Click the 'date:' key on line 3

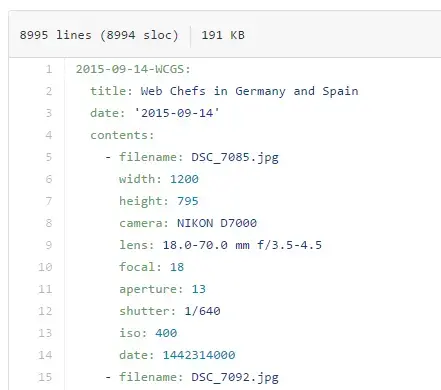[x=108, y=113]
